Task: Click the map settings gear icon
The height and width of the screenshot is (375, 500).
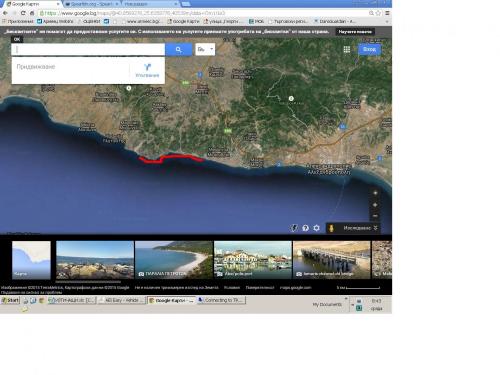Action: click(316, 228)
